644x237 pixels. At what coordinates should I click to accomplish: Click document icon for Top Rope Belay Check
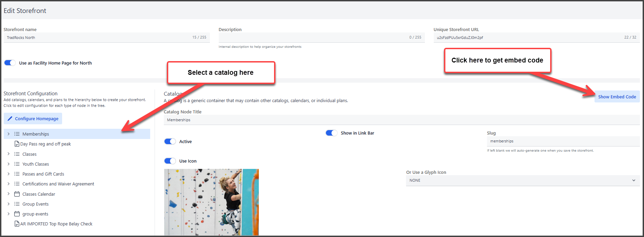(17, 224)
